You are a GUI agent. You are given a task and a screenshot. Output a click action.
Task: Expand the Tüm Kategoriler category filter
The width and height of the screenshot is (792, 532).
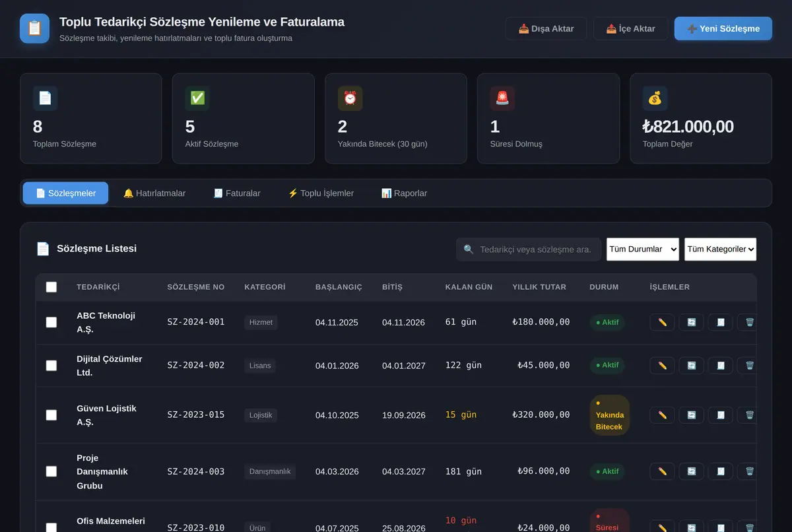tap(720, 249)
